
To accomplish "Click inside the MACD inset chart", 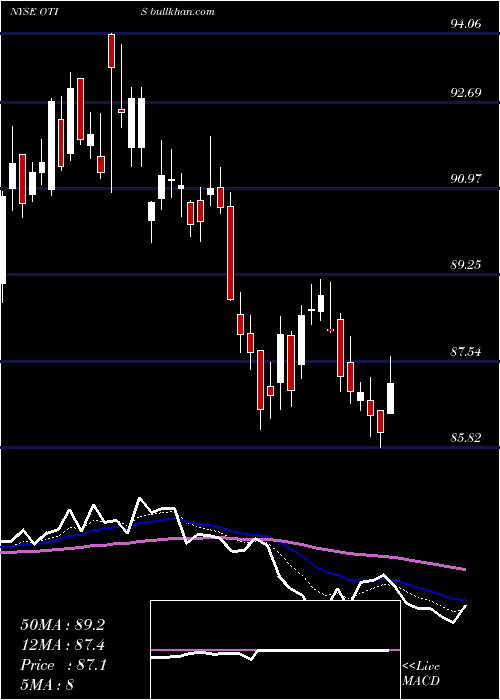I will point(275,650).
